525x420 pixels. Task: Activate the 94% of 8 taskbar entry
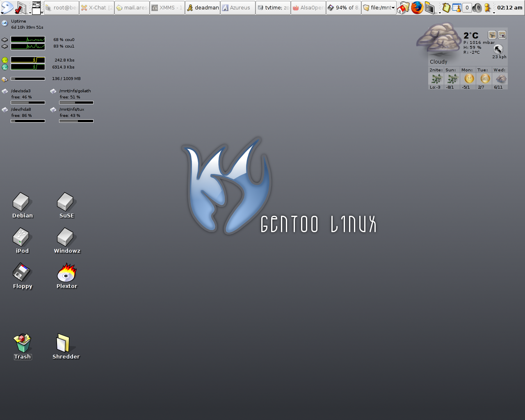click(343, 7)
